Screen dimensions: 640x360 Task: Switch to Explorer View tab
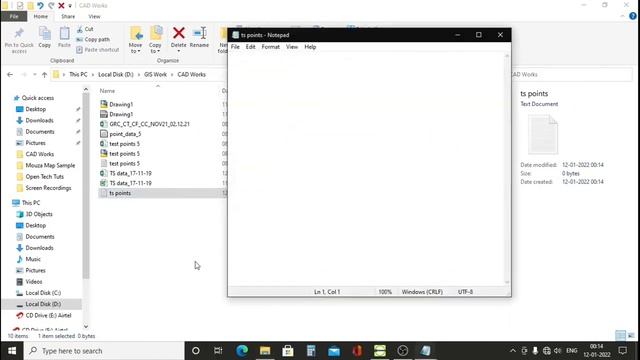click(94, 16)
